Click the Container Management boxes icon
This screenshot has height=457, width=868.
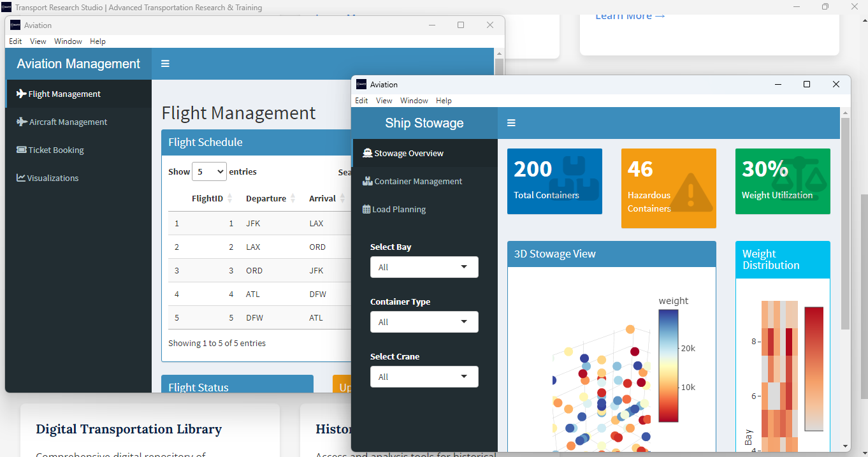tap(367, 181)
